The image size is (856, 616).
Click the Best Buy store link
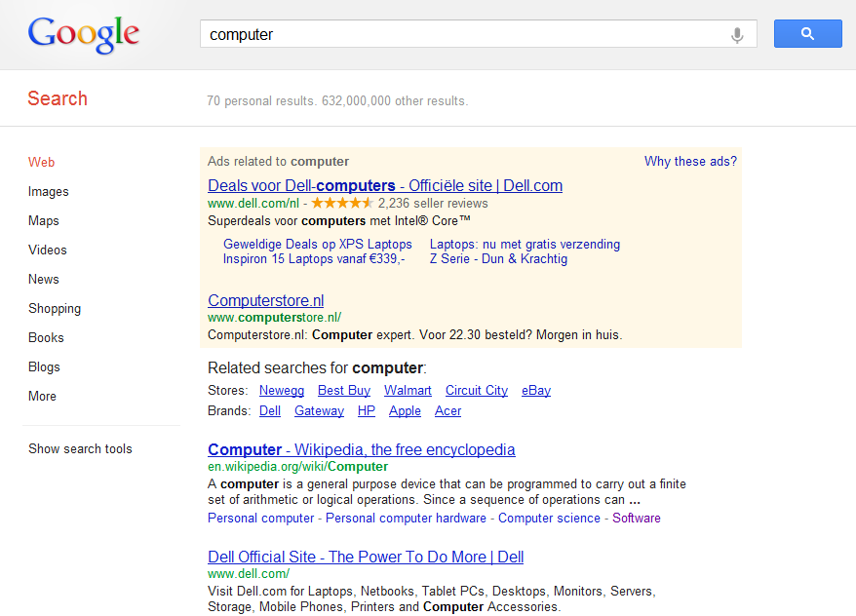tap(344, 391)
